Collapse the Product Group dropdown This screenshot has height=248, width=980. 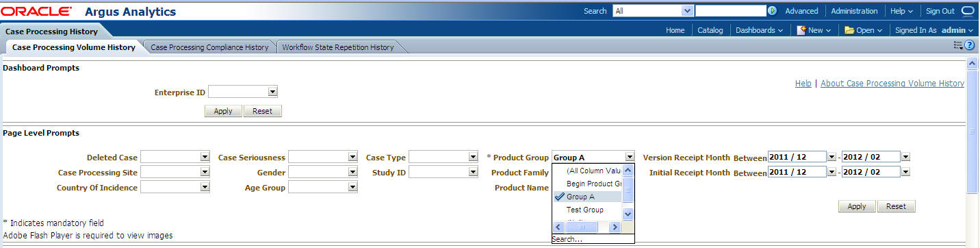[630, 157]
